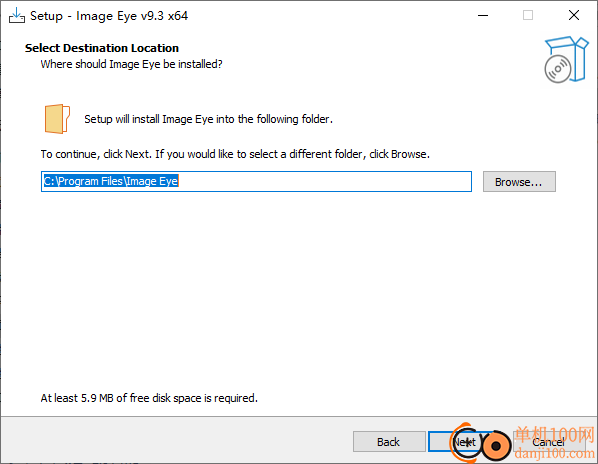The width and height of the screenshot is (598, 464).
Task: Click the greyed-out maximize button
Action: (528, 16)
